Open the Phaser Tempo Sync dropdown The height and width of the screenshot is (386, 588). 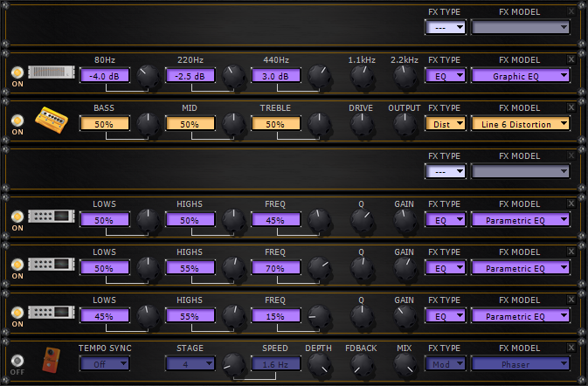coord(104,363)
